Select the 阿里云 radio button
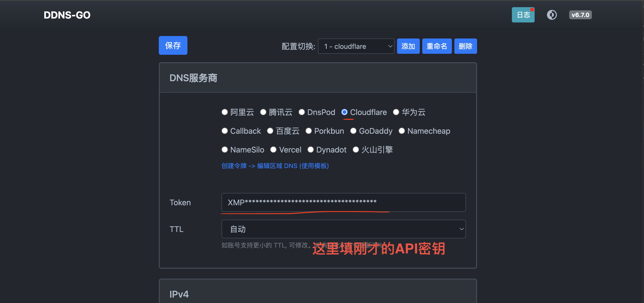Screen dimensions: 644x303 pyautogui.click(x=224, y=112)
